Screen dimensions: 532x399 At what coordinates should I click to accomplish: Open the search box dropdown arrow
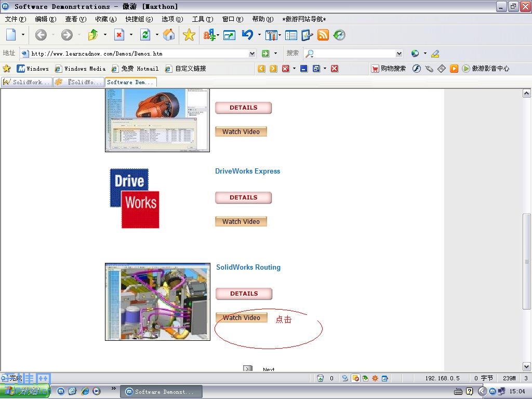(x=399, y=54)
